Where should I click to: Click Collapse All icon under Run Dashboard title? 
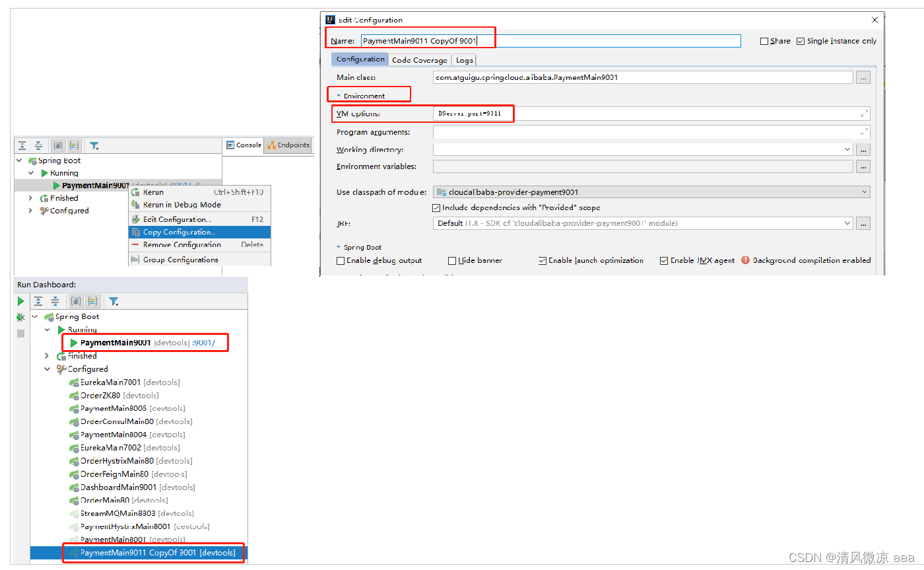coord(55,301)
